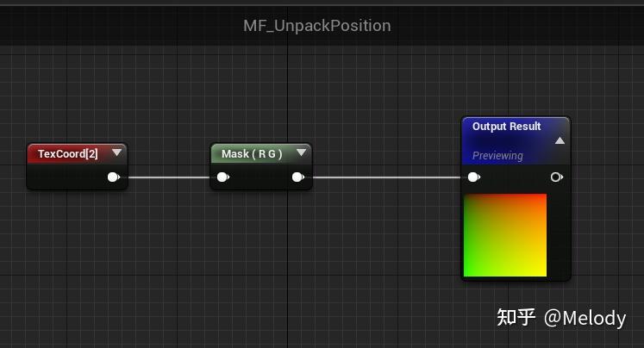Click the hollow Output Result output pin
The image size is (644, 348).
click(556, 177)
